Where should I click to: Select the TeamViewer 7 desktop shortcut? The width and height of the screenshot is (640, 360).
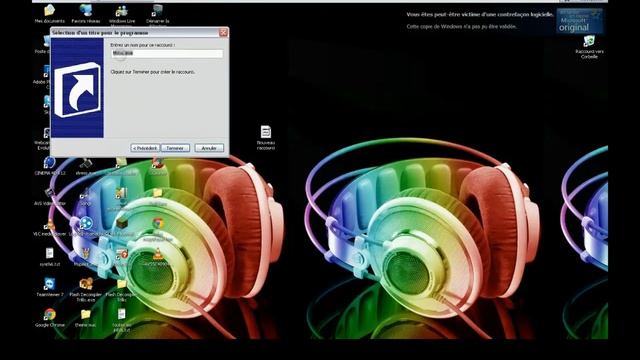(x=49, y=287)
